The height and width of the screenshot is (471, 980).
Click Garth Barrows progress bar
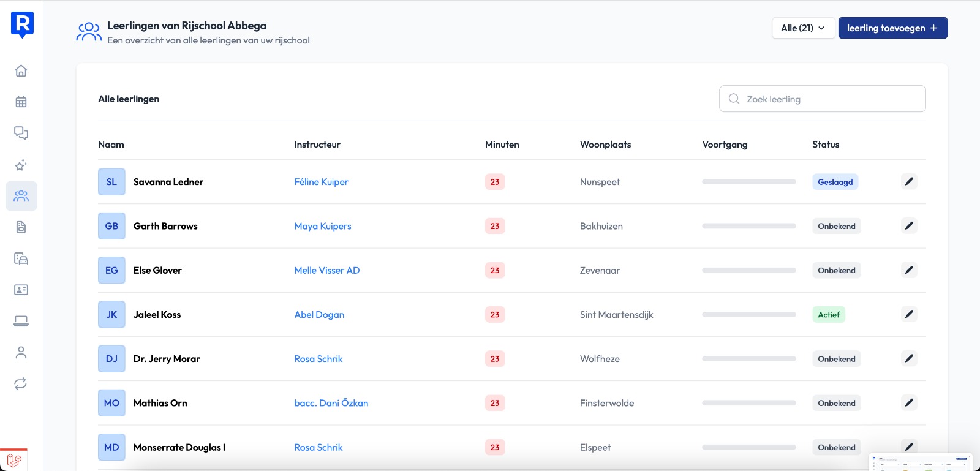pos(748,226)
